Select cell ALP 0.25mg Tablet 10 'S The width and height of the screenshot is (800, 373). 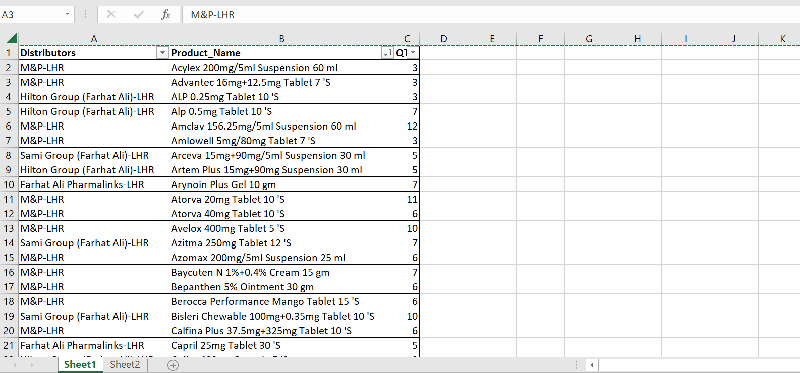coord(282,96)
